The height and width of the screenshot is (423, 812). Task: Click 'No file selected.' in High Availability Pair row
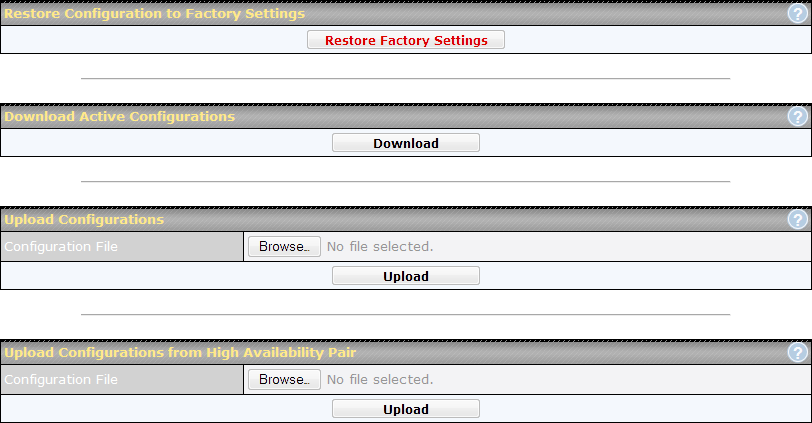coord(380,380)
